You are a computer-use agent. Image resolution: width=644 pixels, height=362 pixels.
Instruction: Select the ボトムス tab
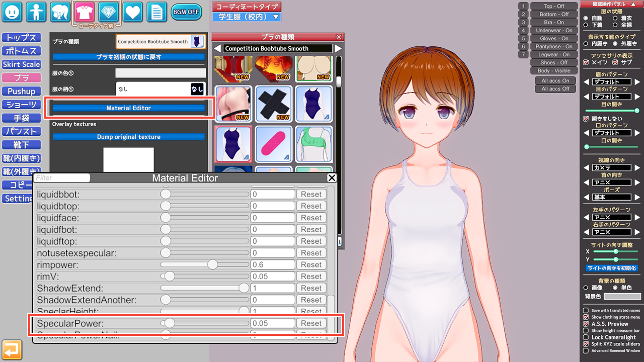click(x=21, y=51)
